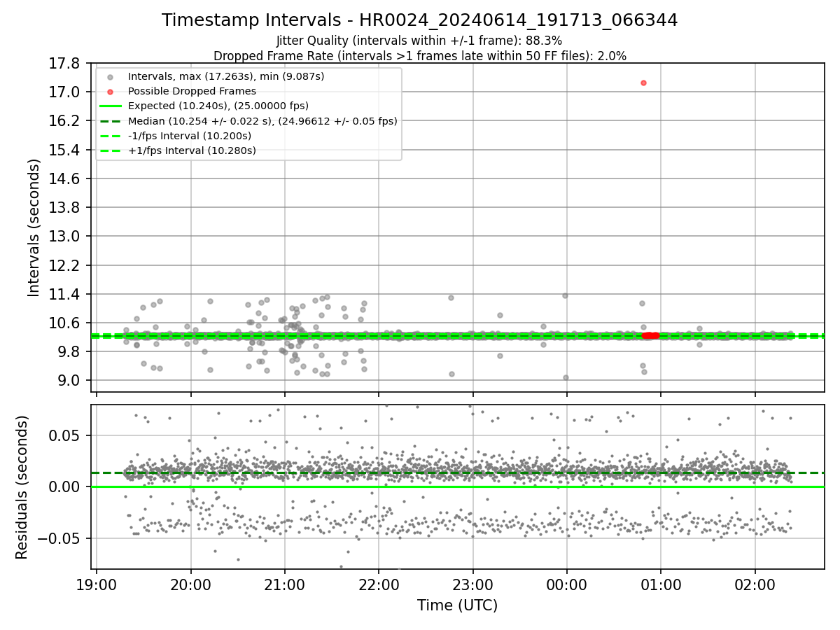Click the '00:00' time tick label
The width and height of the screenshot is (840, 630).
tap(567, 584)
